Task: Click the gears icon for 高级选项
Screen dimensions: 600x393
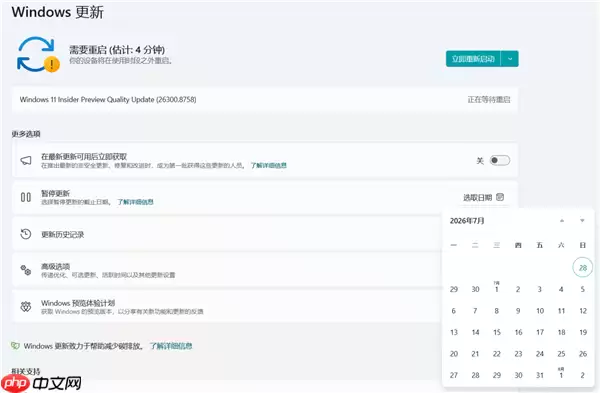Action: [26, 270]
